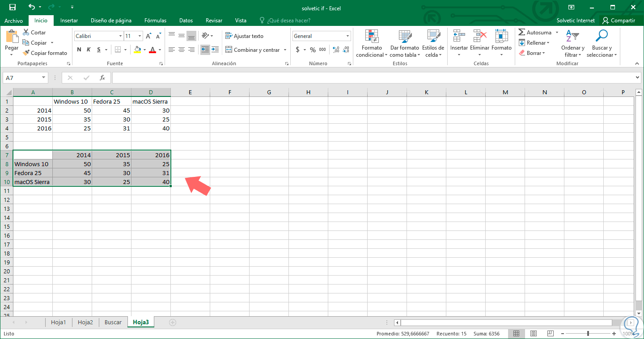Open the font name dropdown (Calibri)

pos(120,36)
